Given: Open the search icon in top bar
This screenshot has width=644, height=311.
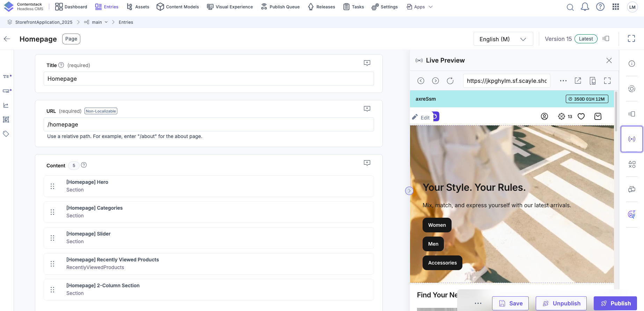Looking at the screenshot, I should pos(570,7).
